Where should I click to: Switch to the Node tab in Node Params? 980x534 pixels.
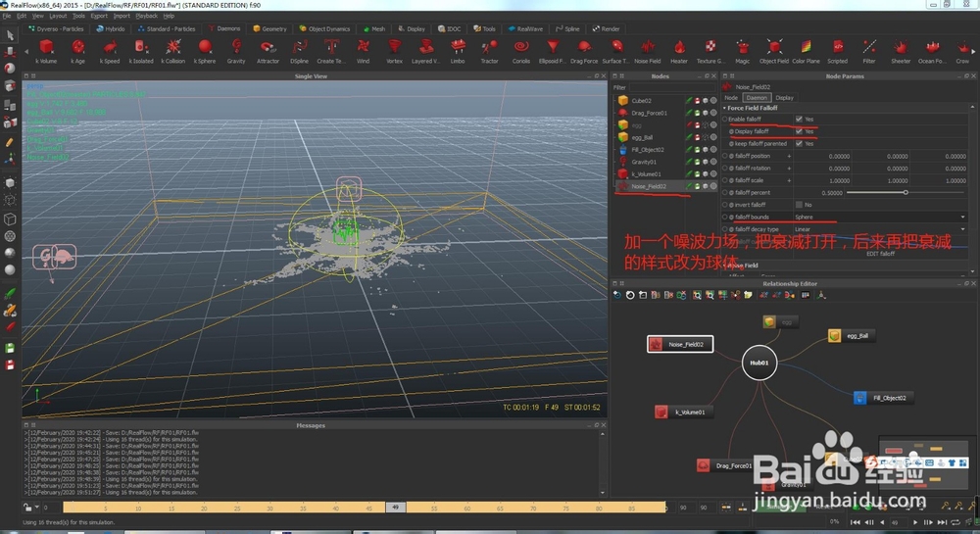coord(731,97)
